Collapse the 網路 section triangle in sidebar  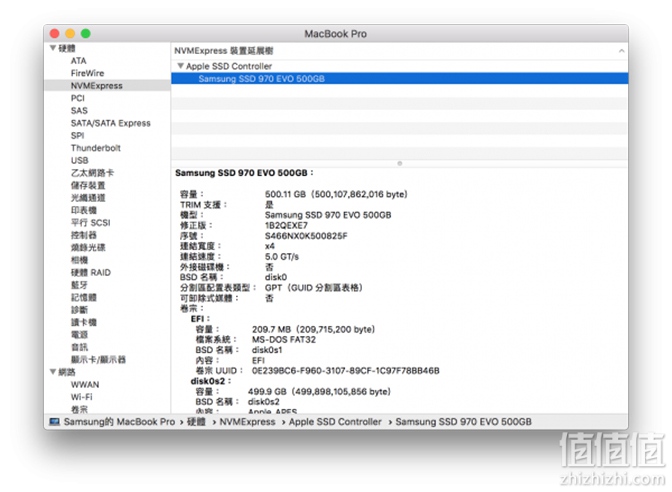pyautogui.click(x=53, y=372)
